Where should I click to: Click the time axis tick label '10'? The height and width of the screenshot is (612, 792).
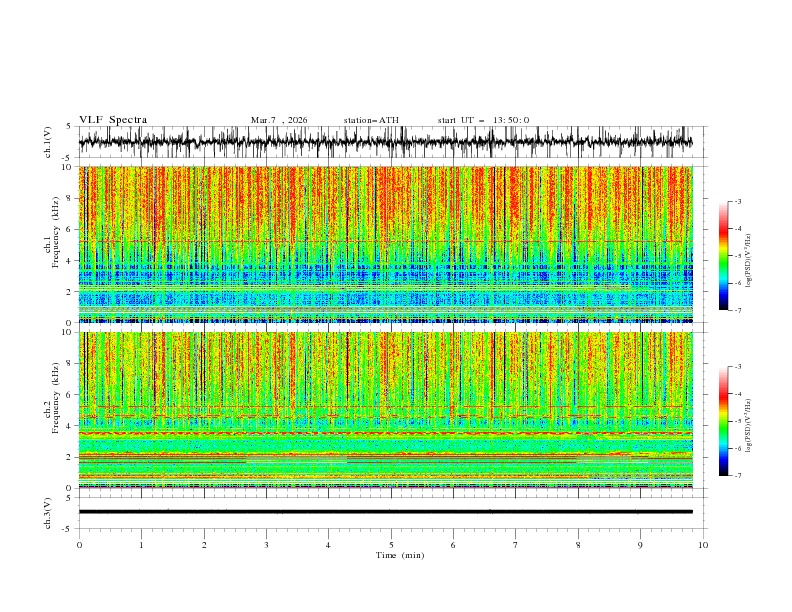(x=703, y=545)
